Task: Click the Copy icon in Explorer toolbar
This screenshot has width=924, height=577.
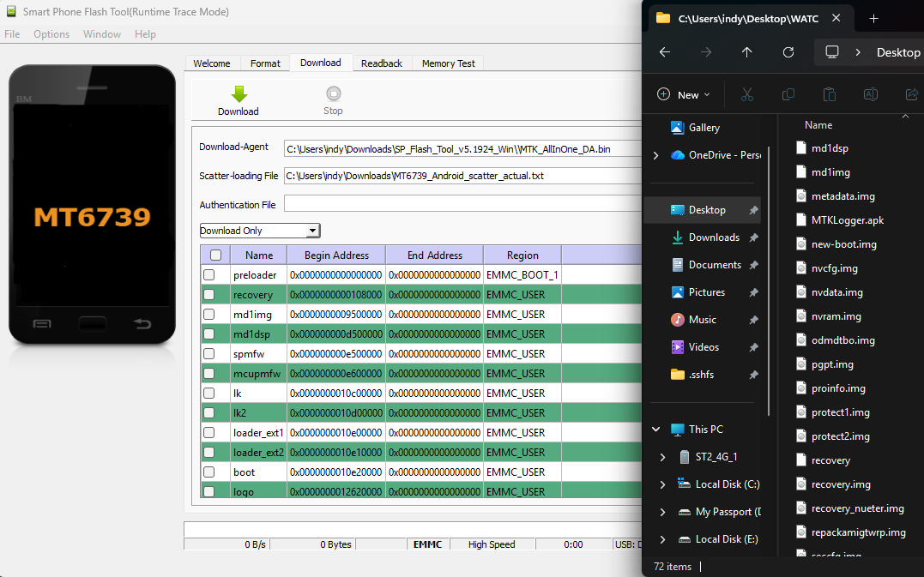Action: 788,94
